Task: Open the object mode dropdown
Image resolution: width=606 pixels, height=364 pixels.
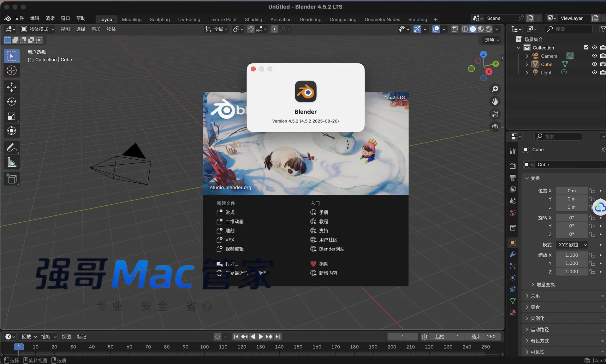Action: (38, 29)
